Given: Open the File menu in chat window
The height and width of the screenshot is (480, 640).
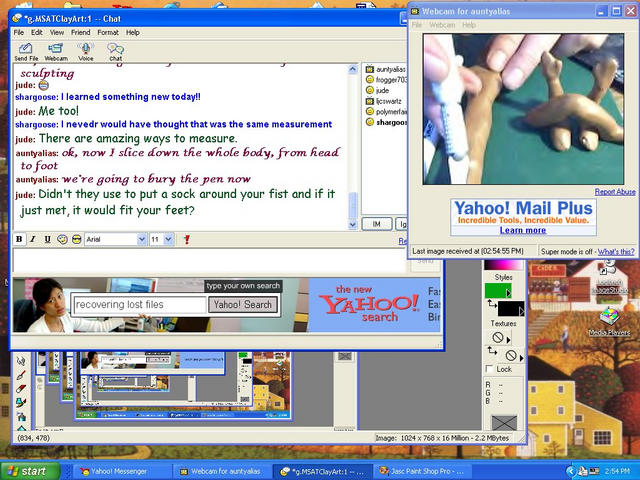Looking at the screenshot, I should 19,32.
